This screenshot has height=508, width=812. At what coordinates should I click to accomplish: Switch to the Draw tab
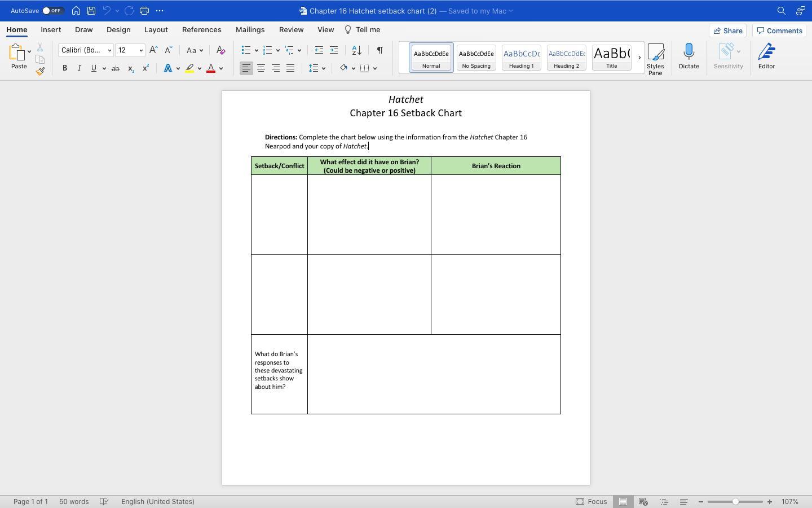tap(83, 29)
